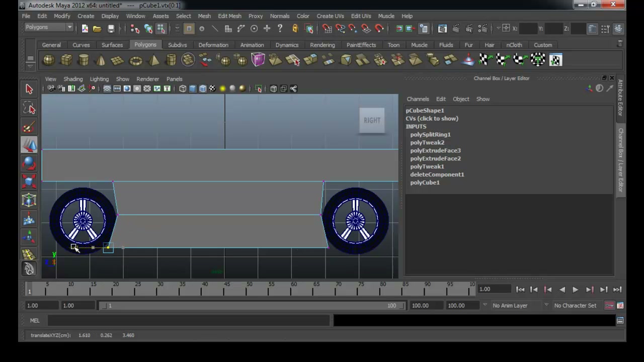Activate the Paint Selection tool
Viewport: 644px width, 362px height.
pos(29,127)
